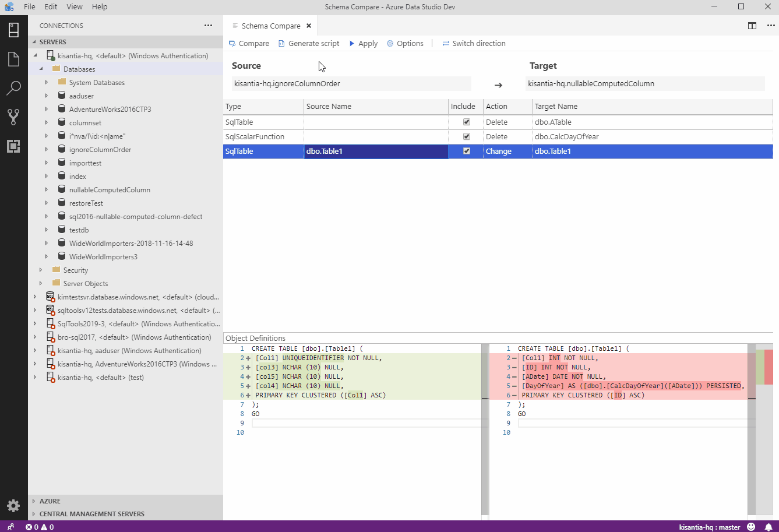Open the Extensions icon in activity bar
Screen dimensions: 779x532
click(x=13, y=146)
